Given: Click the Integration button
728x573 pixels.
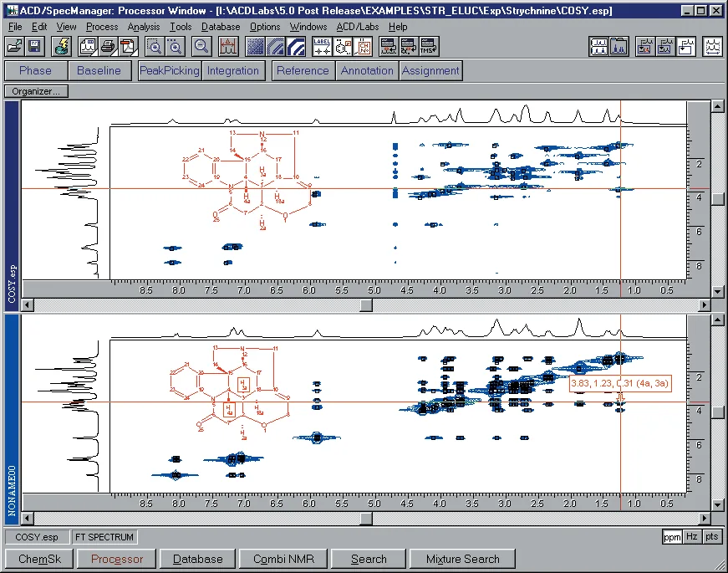Looking at the screenshot, I should (x=233, y=70).
